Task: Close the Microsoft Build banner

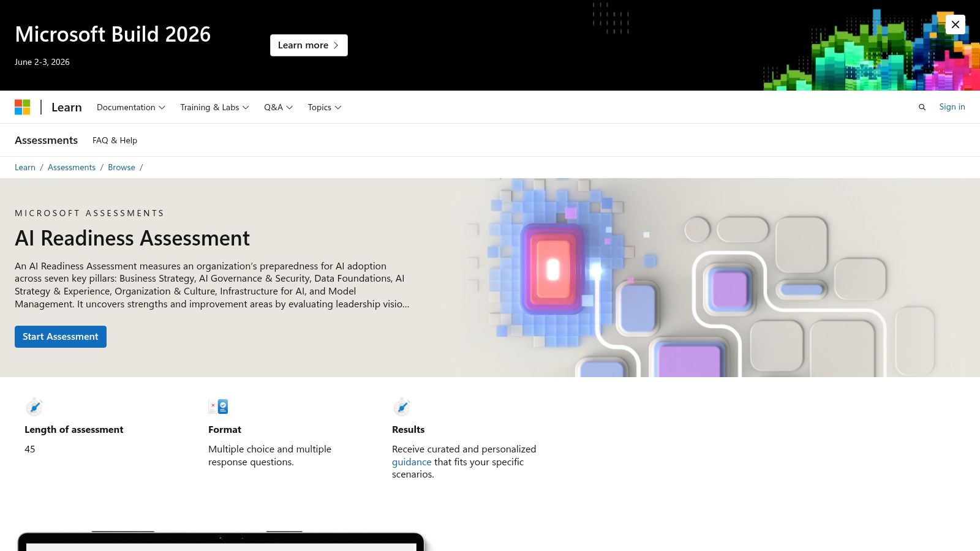Action: coord(956,24)
